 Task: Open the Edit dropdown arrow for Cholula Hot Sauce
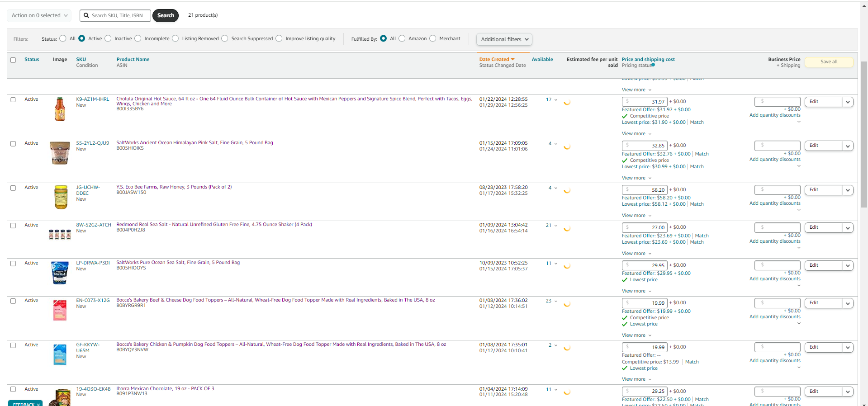(848, 102)
